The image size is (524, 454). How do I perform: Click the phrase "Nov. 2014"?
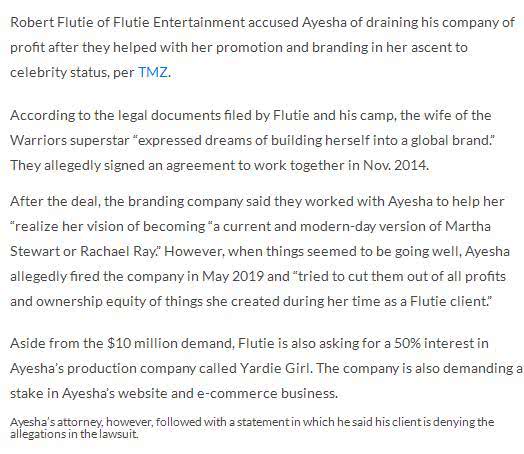(x=395, y=165)
